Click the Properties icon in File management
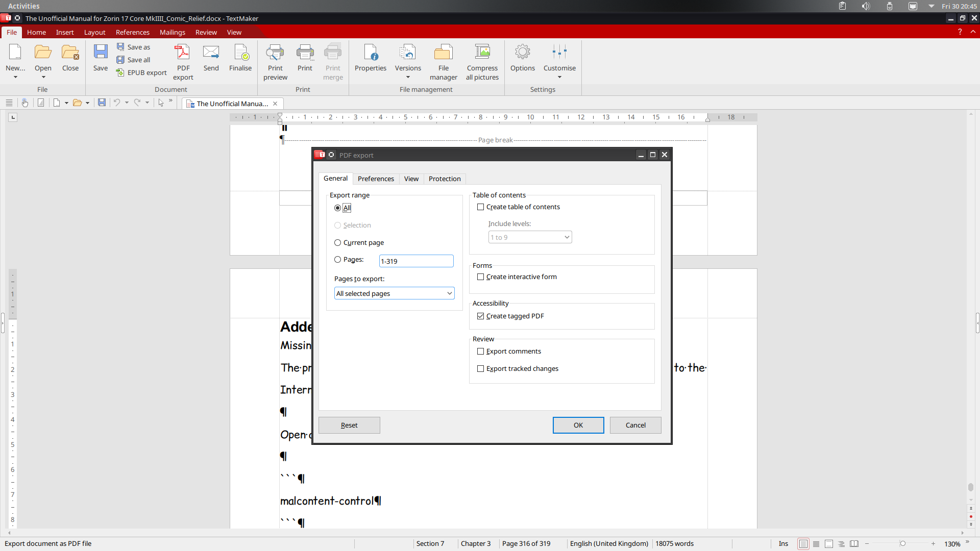The width and height of the screenshot is (980, 551). (371, 53)
